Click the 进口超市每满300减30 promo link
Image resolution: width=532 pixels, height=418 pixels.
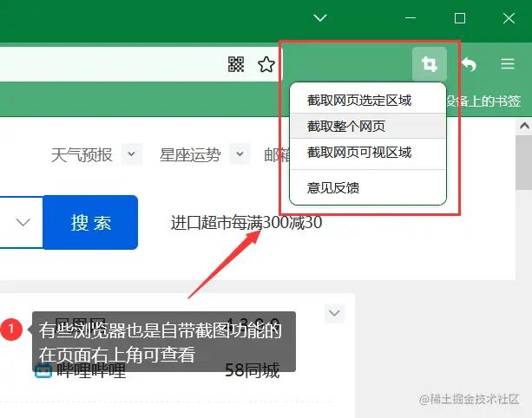(x=246, y=223)
